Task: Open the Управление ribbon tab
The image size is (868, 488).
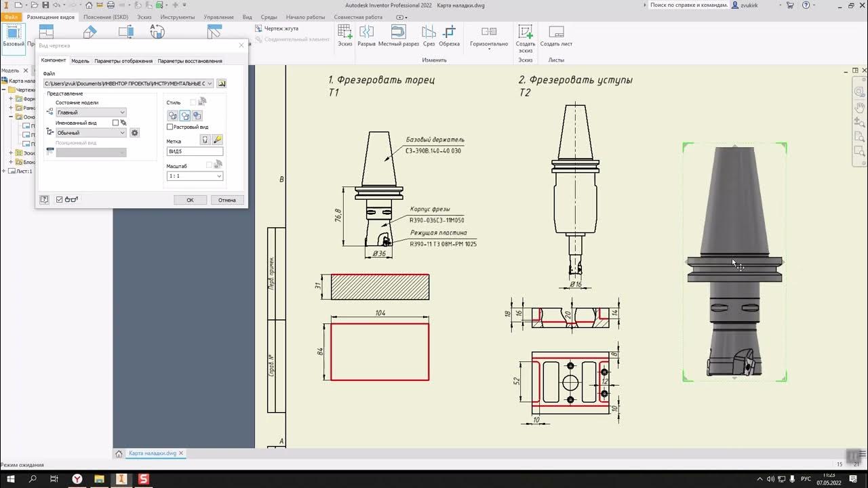Action: [x=219, y=17]
